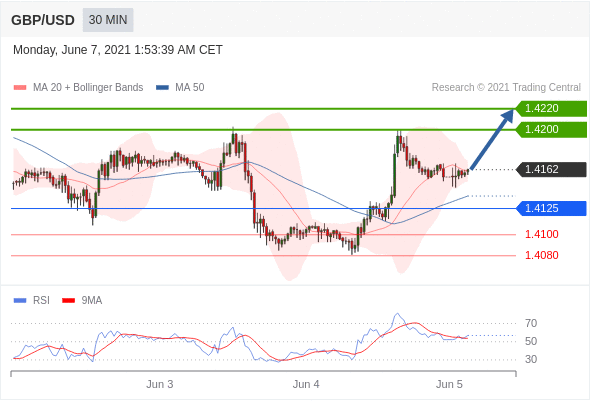Click the blue MA 50 legend swatch

[x=163, y=87]
